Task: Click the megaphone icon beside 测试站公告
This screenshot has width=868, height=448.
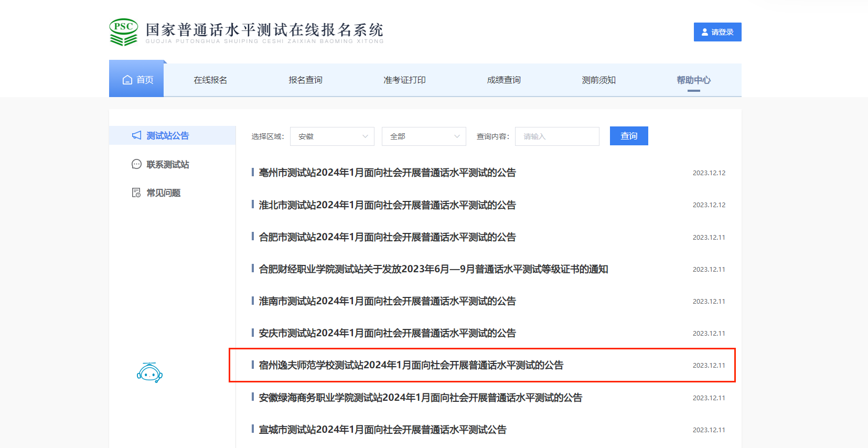Action: (x=136, y=135)
